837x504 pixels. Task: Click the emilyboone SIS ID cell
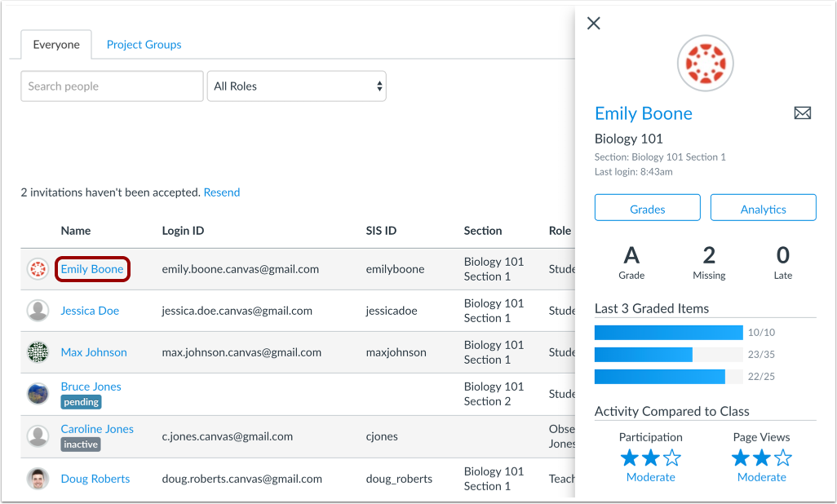coord(395,269)
